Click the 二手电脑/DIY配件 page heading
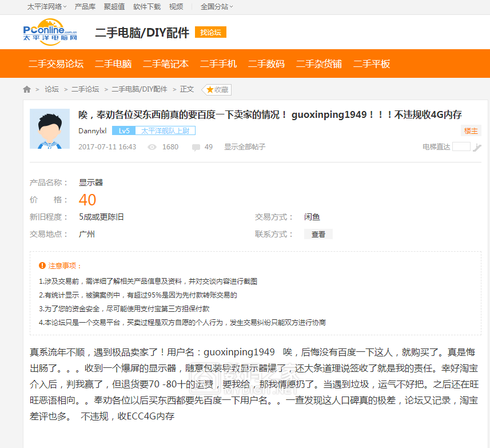The width and height of the screenshot is (490, 448). point(142,33)
